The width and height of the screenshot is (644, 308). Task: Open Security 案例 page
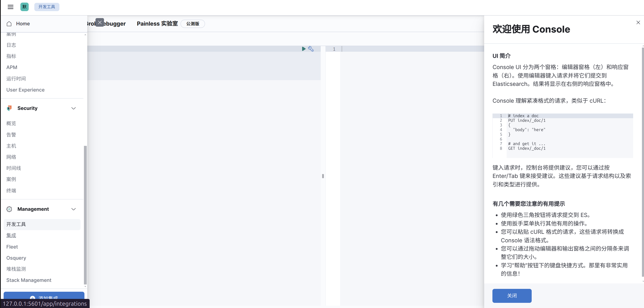(x=11, y=179)
